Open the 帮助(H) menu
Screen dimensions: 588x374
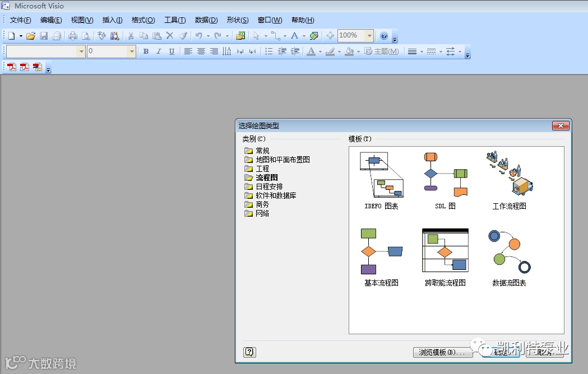(303, 20)
